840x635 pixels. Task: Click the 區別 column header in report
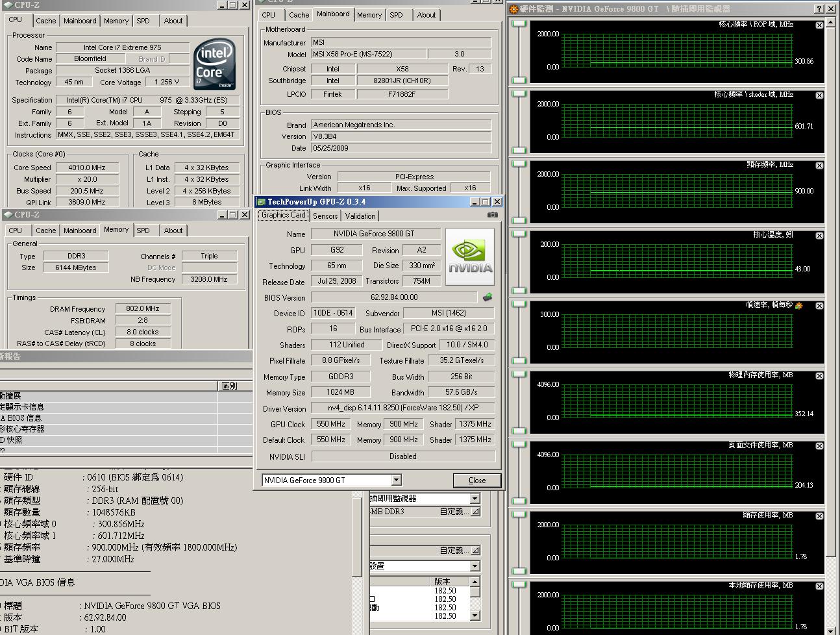pyautogui.click(x=234, y=386)
